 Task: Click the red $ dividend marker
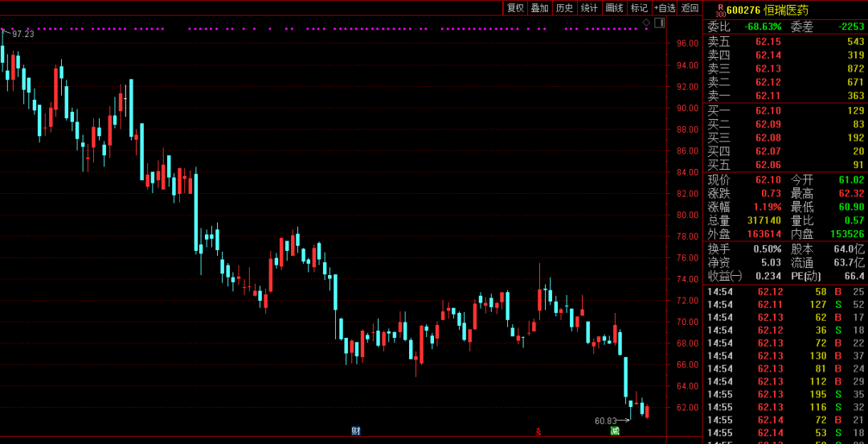pyautogui.click(x=538, y=432)
